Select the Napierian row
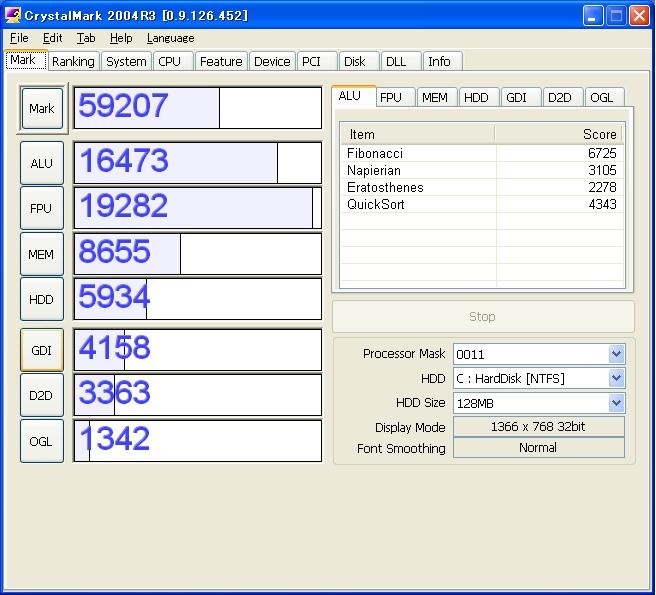 [482, 170]
